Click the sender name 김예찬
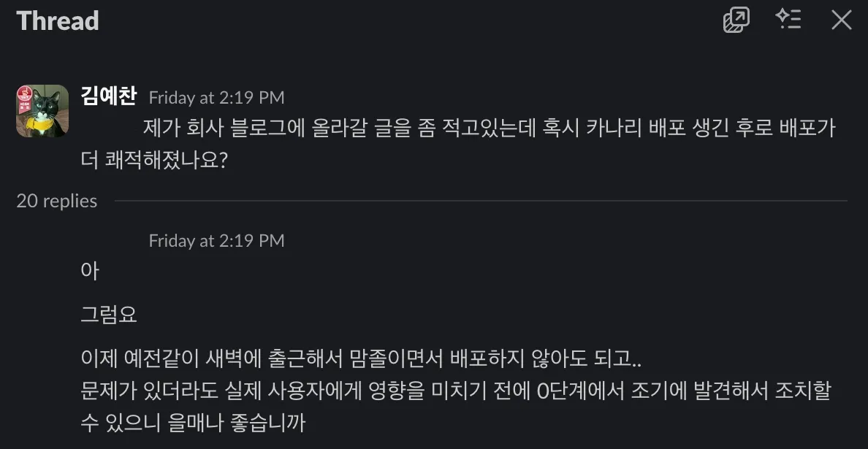The image size is (868, 449). tap(110, 96)
